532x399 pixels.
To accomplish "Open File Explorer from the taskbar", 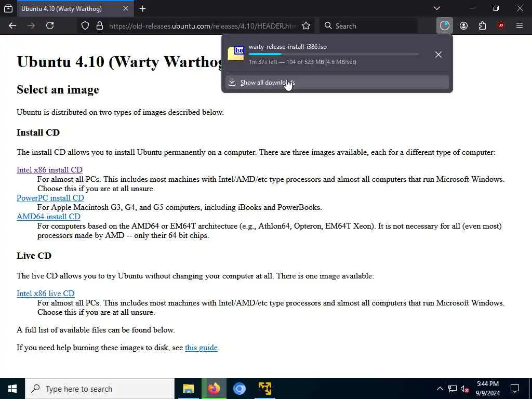I will (188, 389).
